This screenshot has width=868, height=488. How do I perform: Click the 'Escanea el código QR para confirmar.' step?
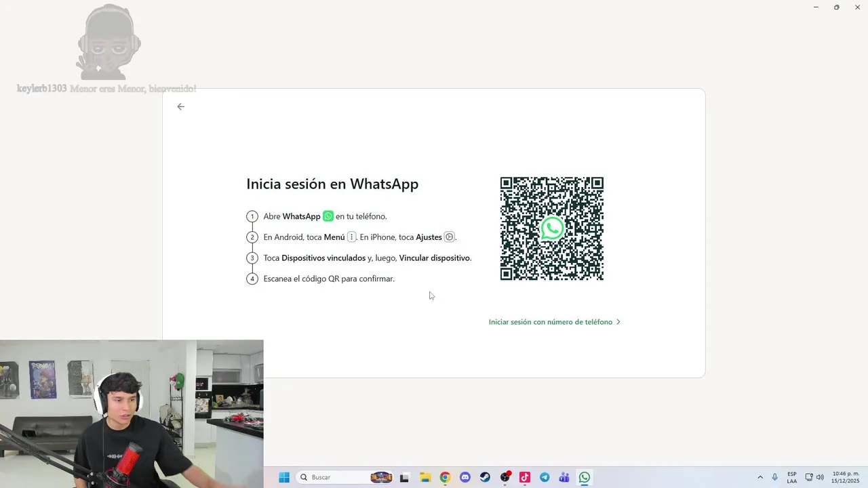click(x=329, y=279)
